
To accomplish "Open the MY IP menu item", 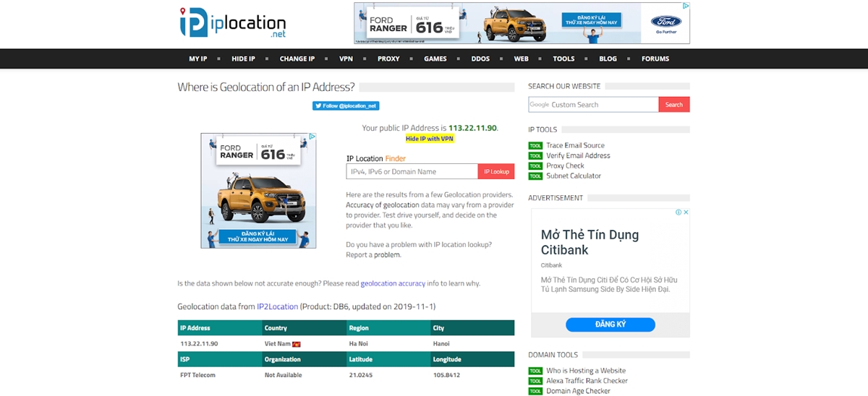I will (197, 59).
